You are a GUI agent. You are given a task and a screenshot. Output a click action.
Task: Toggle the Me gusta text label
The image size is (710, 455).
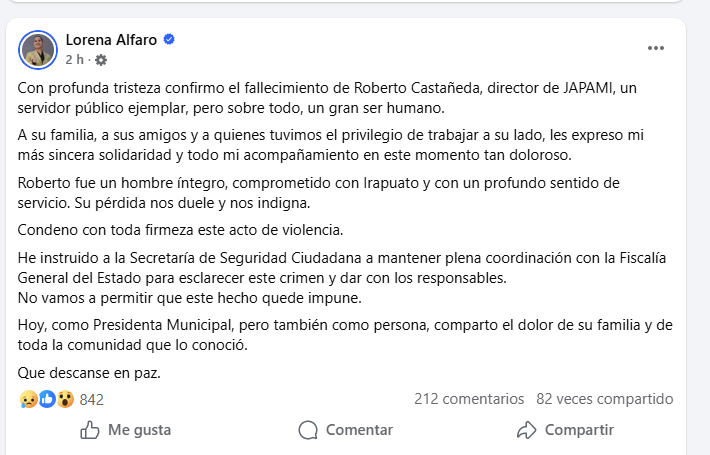139,430
